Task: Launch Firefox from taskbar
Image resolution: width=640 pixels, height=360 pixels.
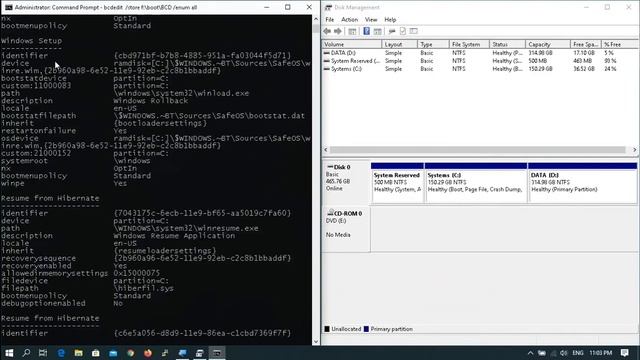Action: click(148, 353)
